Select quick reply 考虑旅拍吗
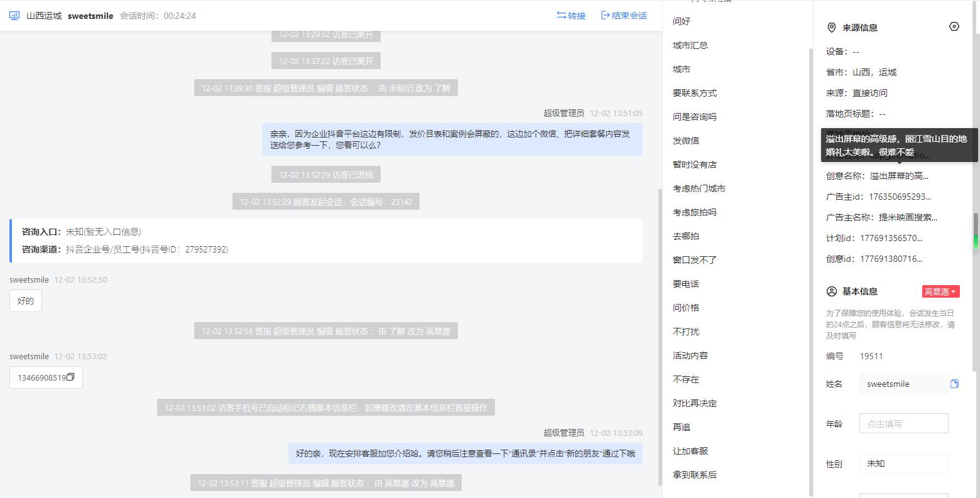This screenshot has width=980, height=498. point(695,212)
